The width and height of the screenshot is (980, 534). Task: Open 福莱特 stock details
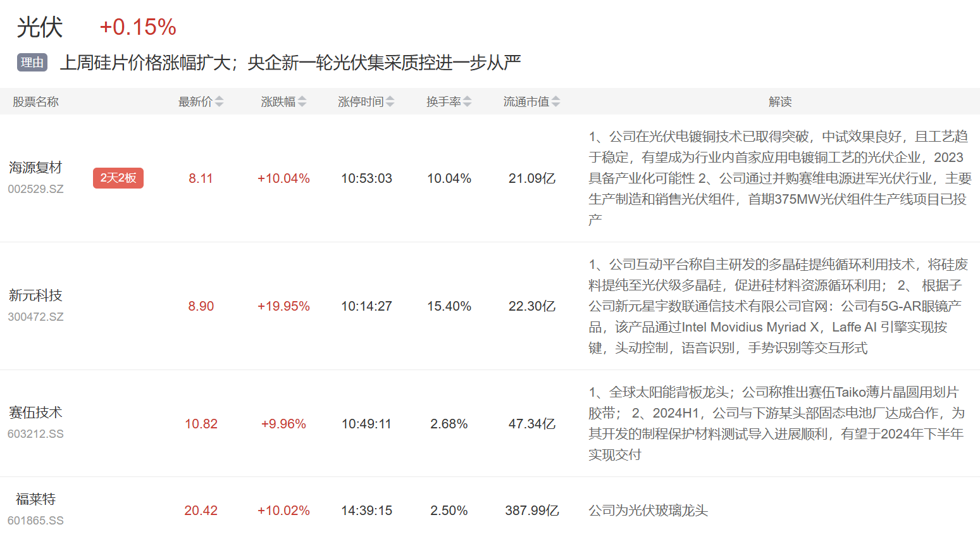35,499
